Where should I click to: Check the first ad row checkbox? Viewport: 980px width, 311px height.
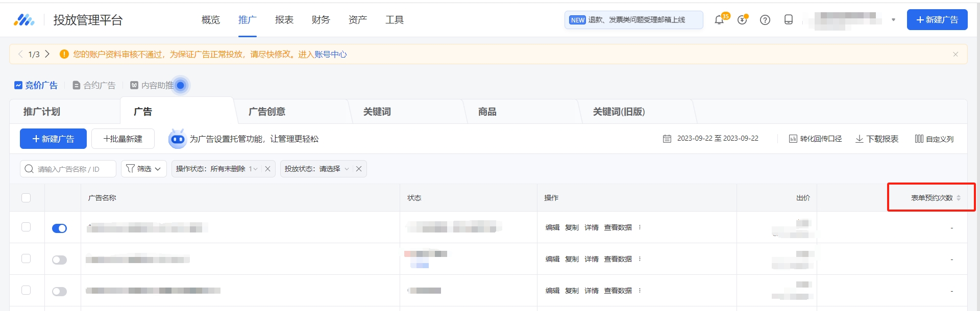click(x=26, y=227)
